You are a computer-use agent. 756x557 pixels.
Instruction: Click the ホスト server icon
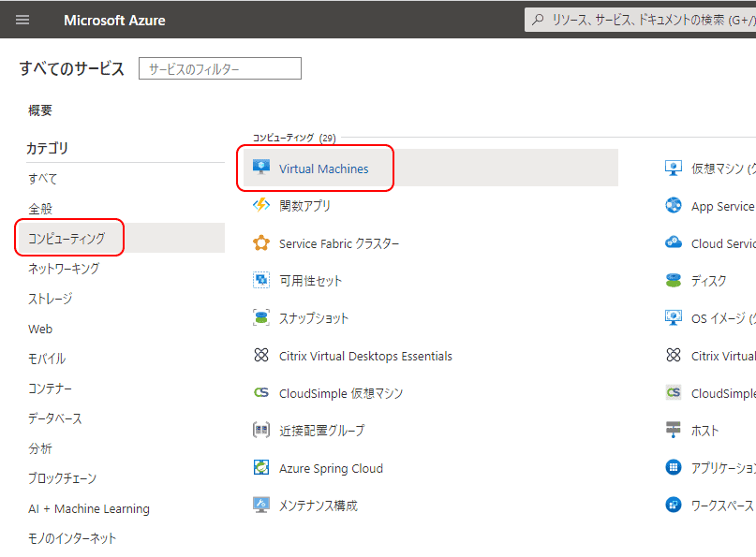tap(673, 430)
